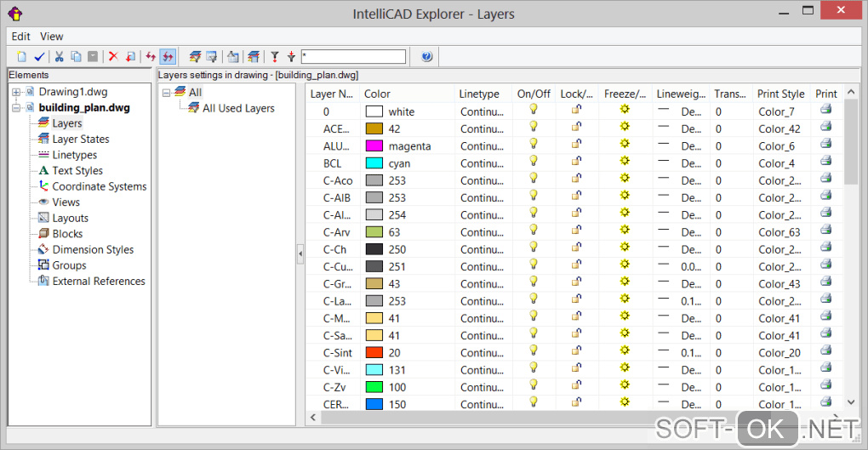Open the View menu
868x450 pixels.
tap(52, 37)
